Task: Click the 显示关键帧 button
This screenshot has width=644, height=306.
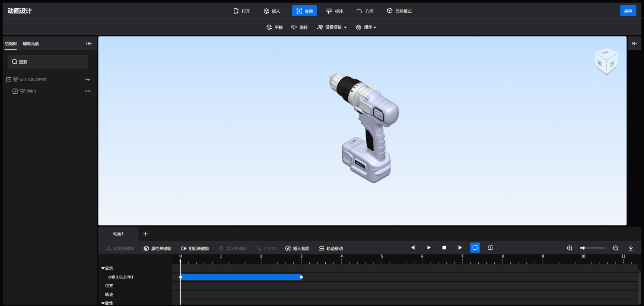Action: tap(232, 248)
